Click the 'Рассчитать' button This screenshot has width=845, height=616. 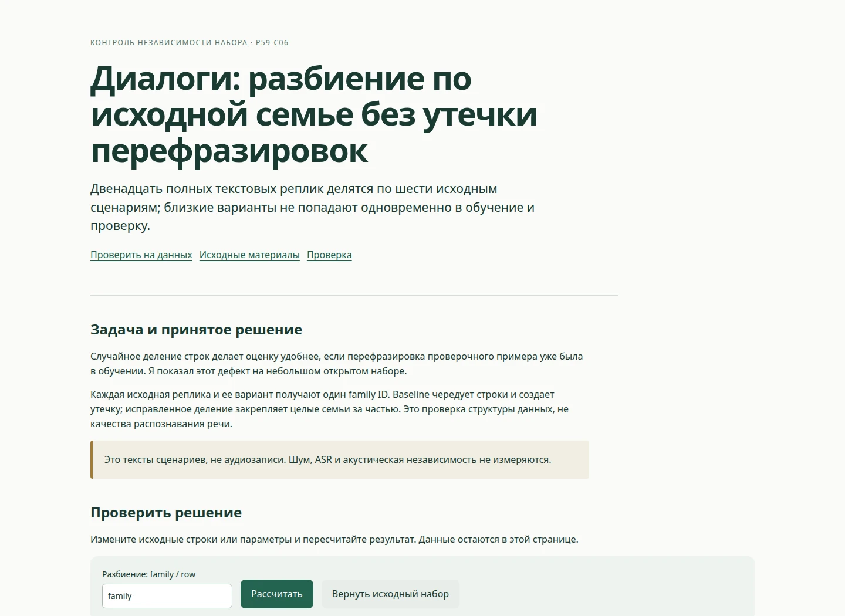pos(277,594)
